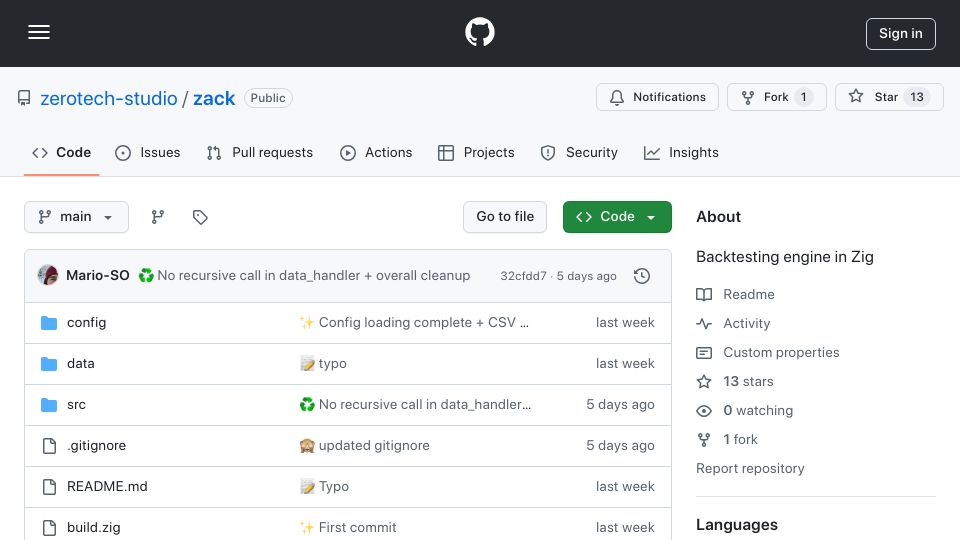Screen dimensions: 960x540
Task: Click the repository icon beside zerotech-studio
Action: (x=24, y=98)
